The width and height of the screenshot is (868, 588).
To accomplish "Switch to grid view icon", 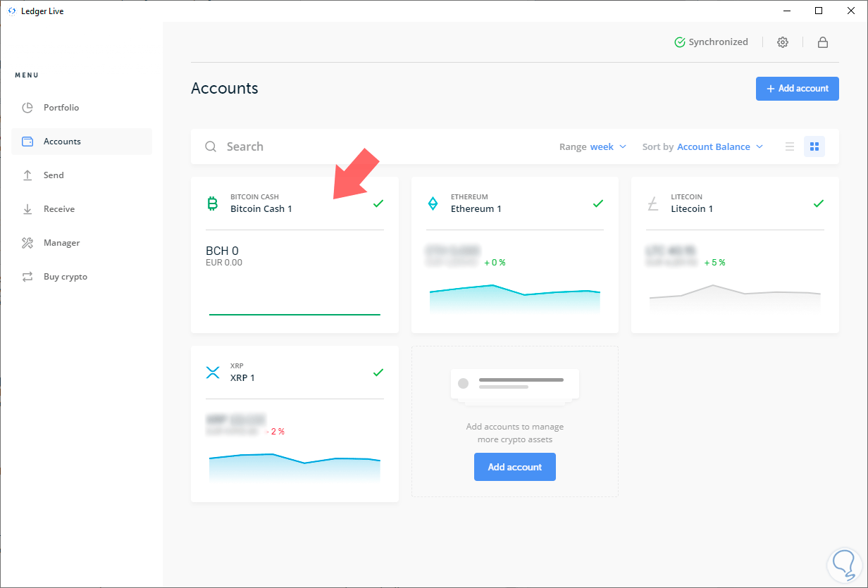I will point(814,146).
